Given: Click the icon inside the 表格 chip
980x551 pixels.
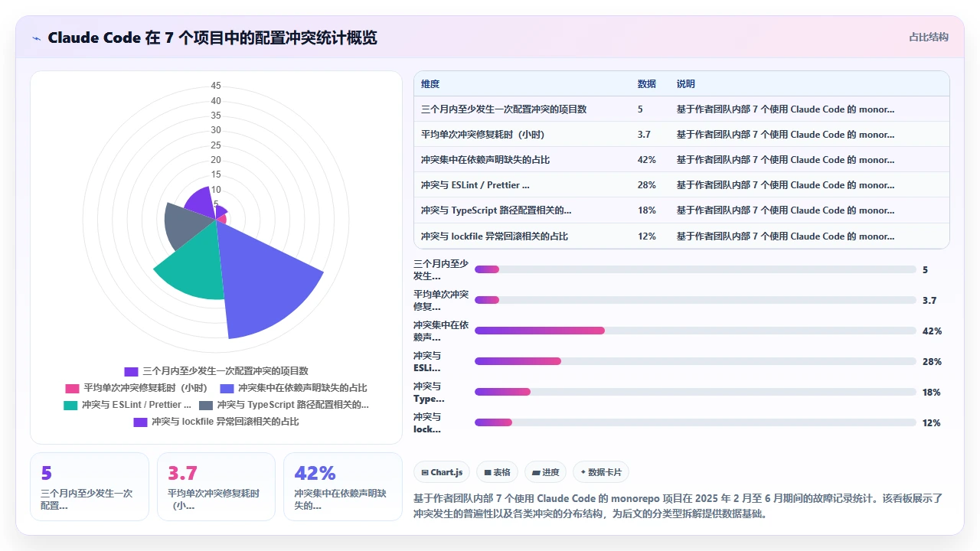Looking at the screenshot, I should pyautogui.click(x=488, y=473).
